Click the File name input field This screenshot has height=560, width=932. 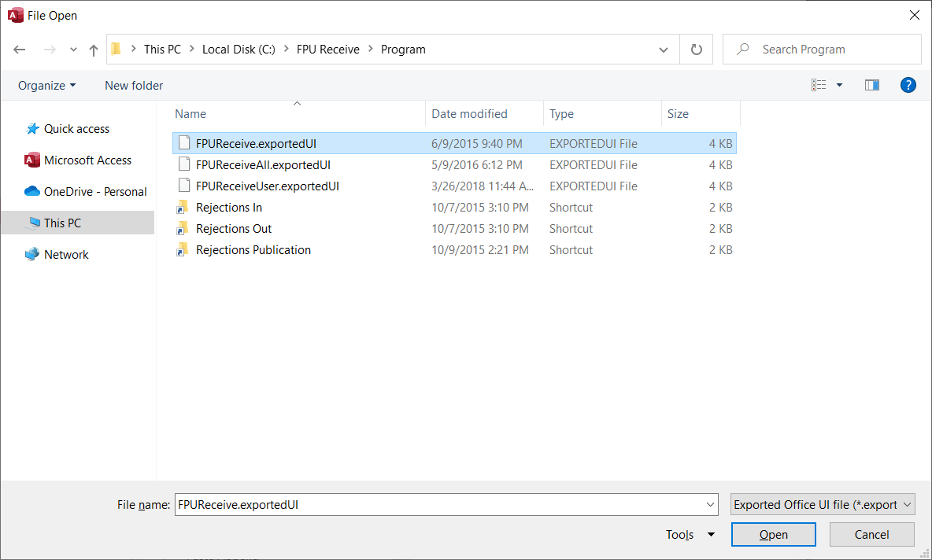(441, 505)
